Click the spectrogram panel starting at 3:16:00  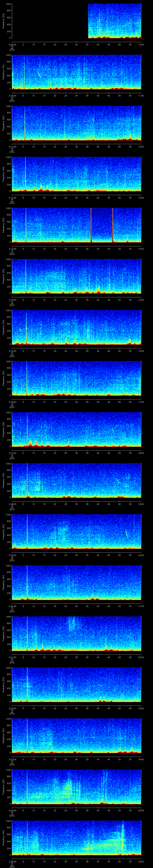(x=77, y=378)
